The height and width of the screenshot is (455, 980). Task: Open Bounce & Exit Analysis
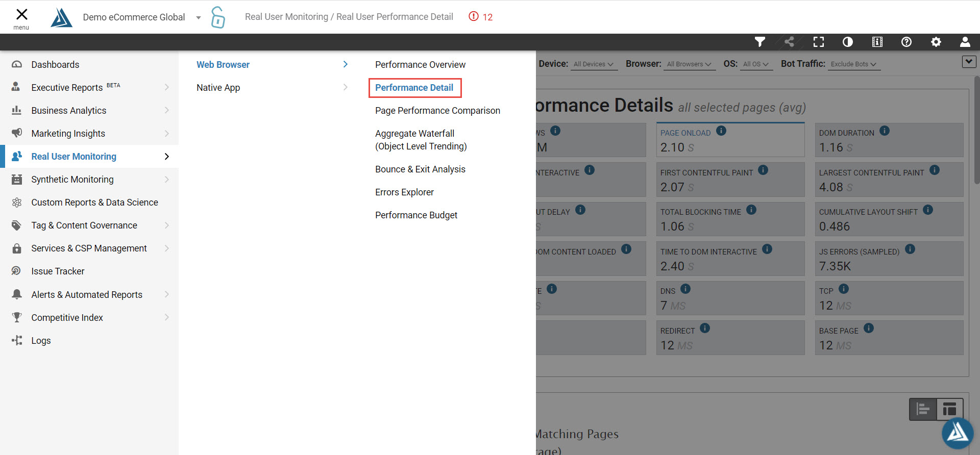tap(420, 169)
